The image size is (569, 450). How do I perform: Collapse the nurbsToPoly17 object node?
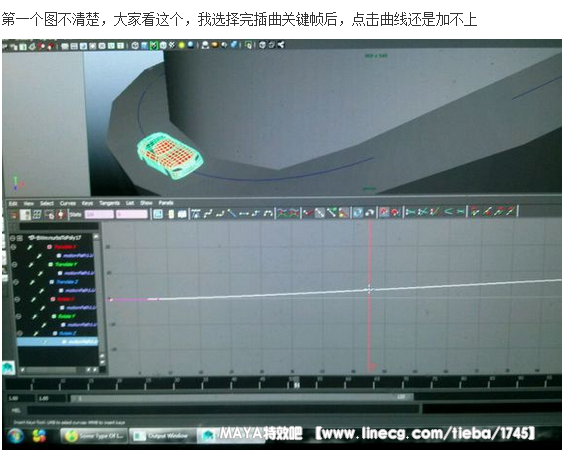tap(13, 238)
